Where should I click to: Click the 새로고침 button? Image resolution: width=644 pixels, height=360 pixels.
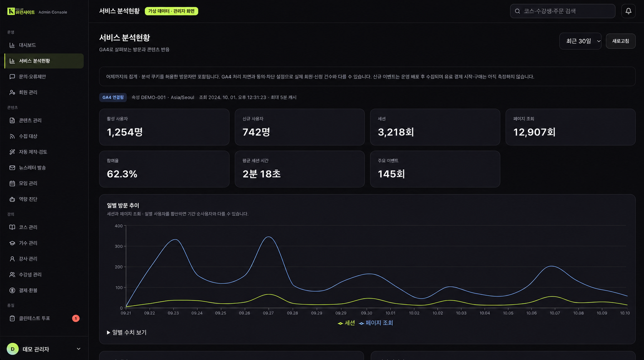(621, 41)
